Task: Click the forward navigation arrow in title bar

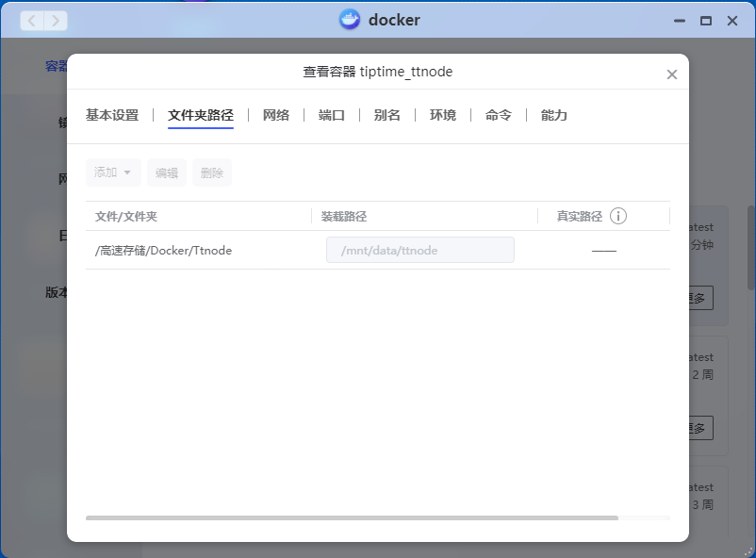Action: [x=56, y=20]
